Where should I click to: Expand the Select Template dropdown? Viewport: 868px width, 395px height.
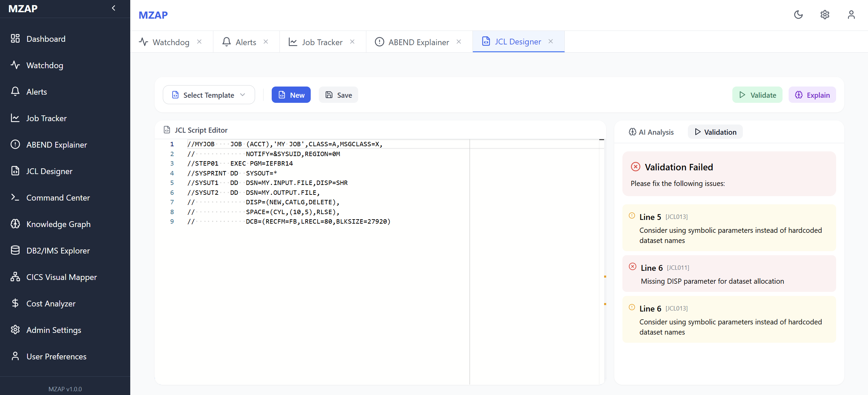(x=209, y=95)
